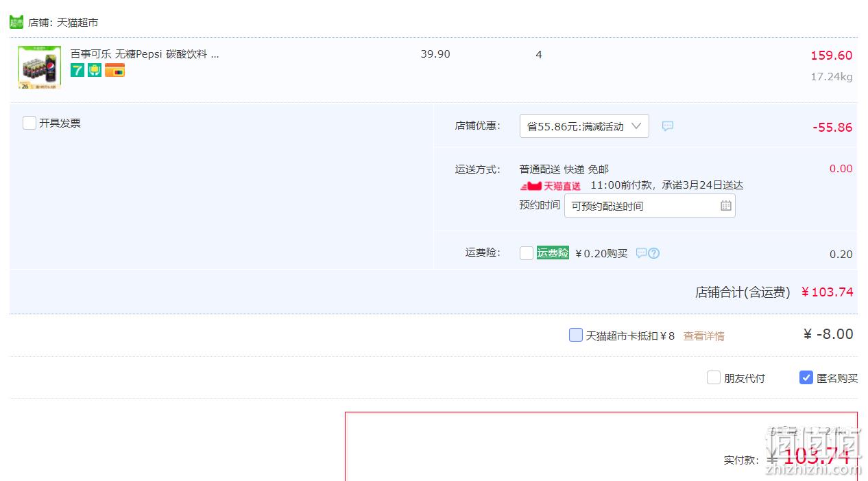Viewport: 868px width, 481px height.
Task: Open the calendar icon in delivery time field
Action: [x=726, y=206]
